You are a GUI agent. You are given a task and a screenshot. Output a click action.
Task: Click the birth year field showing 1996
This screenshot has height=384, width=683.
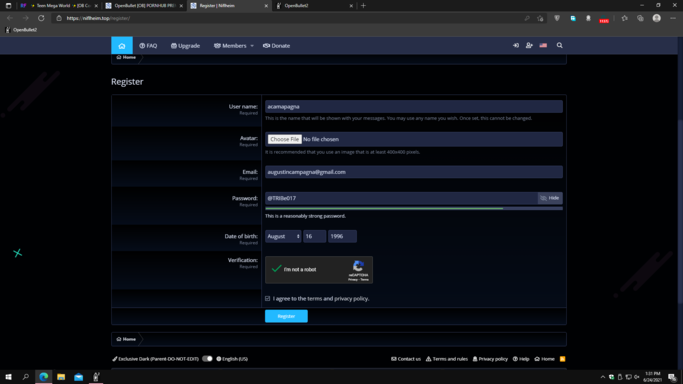click(x=342, y=236)
